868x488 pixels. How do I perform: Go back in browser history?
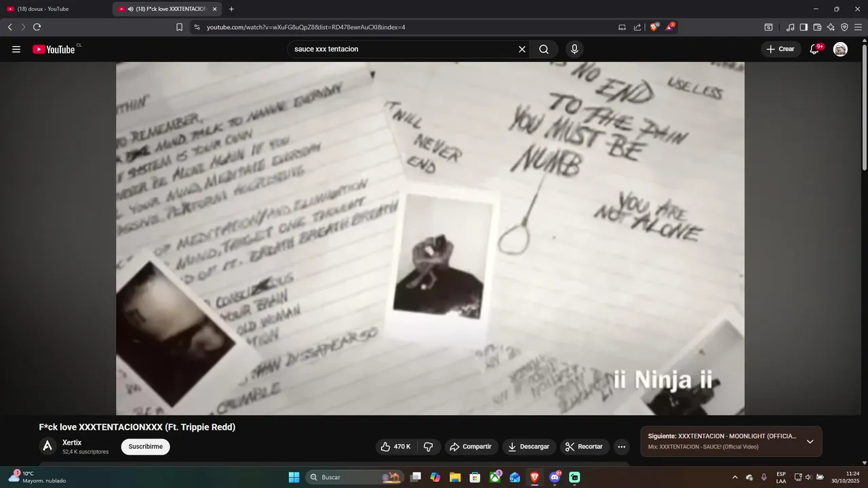(9, 27)
